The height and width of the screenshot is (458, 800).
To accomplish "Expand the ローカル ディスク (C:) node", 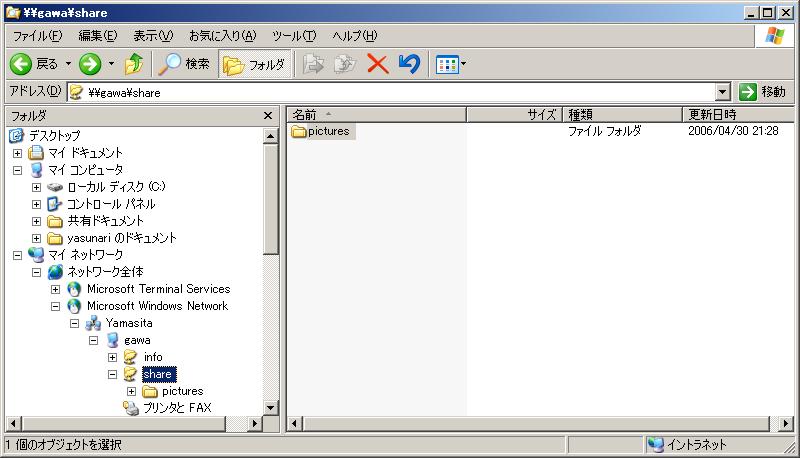I will pos(36,187).
